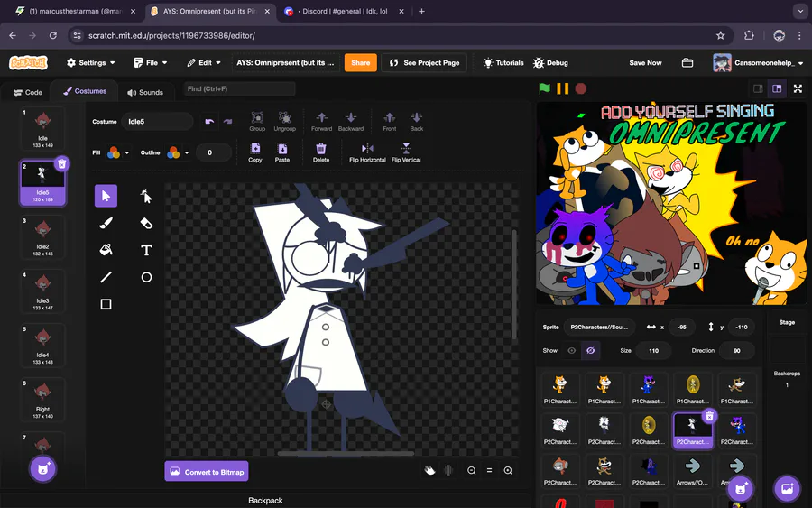Switch to small stage layout
The image size is (812, 508).
click(758, 88)
